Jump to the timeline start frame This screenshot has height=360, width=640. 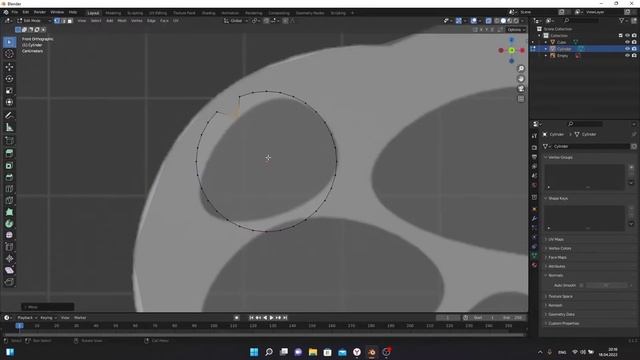click(x=251, y=318)
